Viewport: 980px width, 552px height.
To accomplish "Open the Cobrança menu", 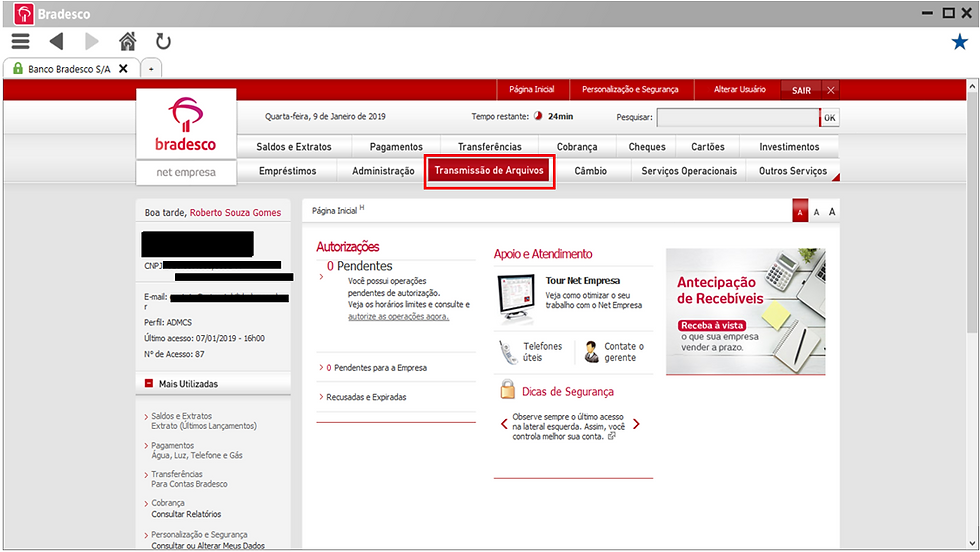I will click(577, 146).
